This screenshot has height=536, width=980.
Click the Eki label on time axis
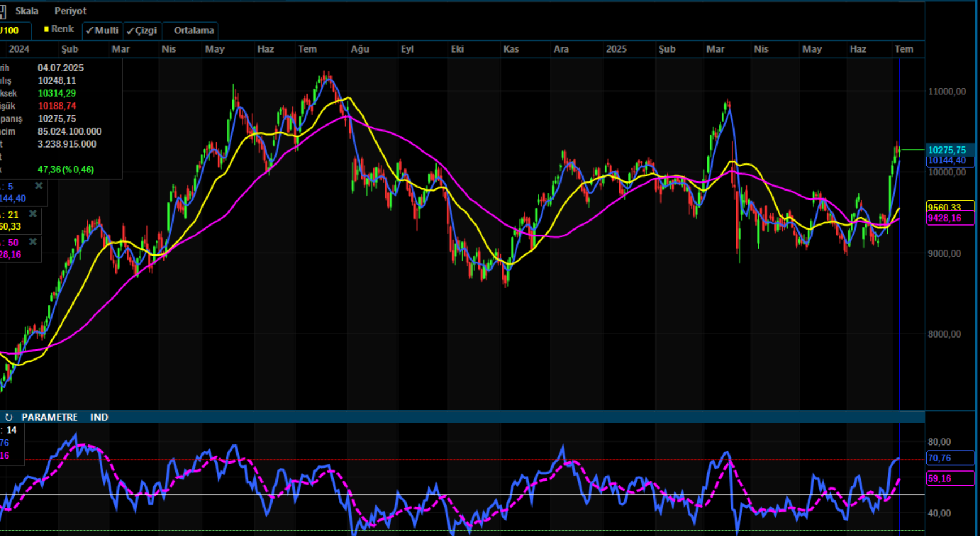coord(457,49)
